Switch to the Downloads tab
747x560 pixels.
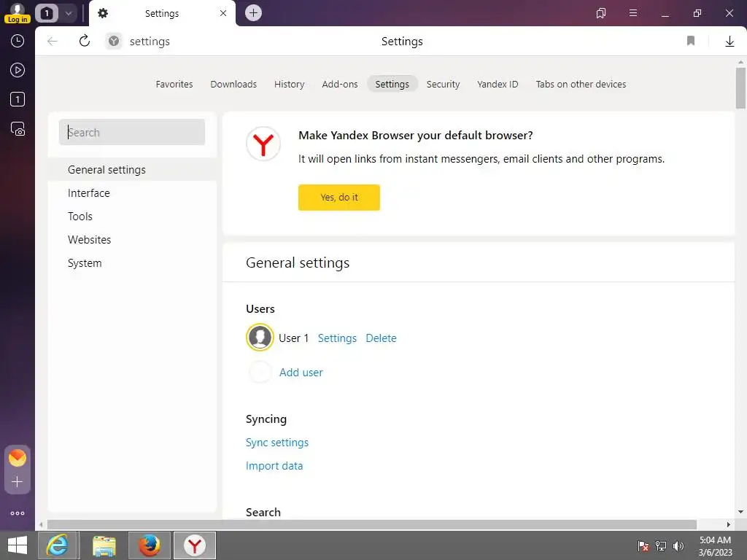tap(233, 85)
